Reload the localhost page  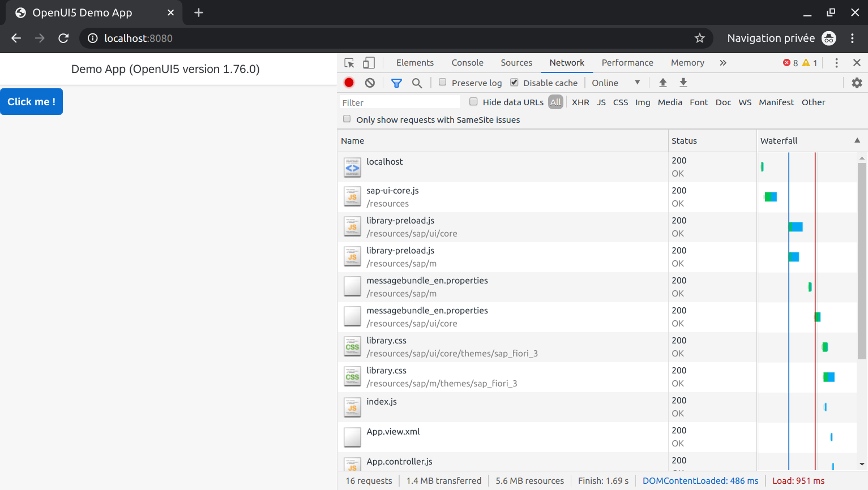(x=63, y=38)
